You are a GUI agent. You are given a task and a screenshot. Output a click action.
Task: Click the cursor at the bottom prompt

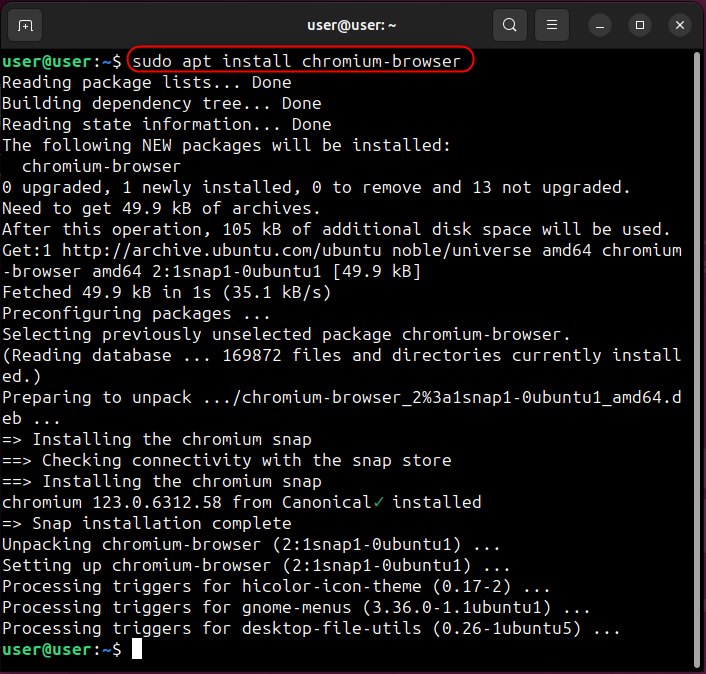point(137,649)
